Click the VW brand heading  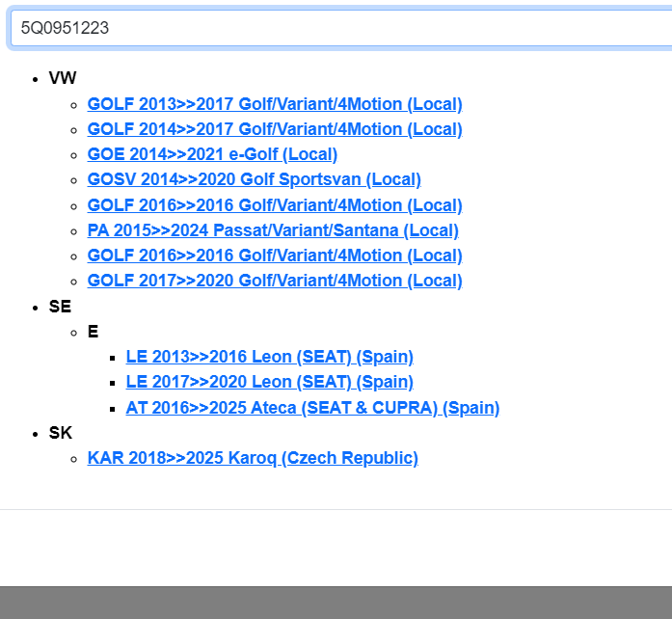[63, 78]
